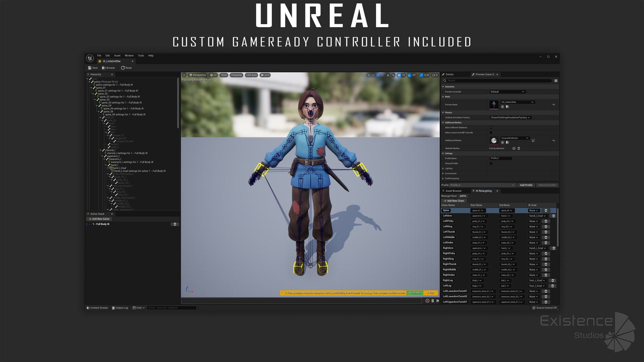The image size is (644, 362).
Task: Open the viewport hamburger options menu
Action: (x=184, y=75)
